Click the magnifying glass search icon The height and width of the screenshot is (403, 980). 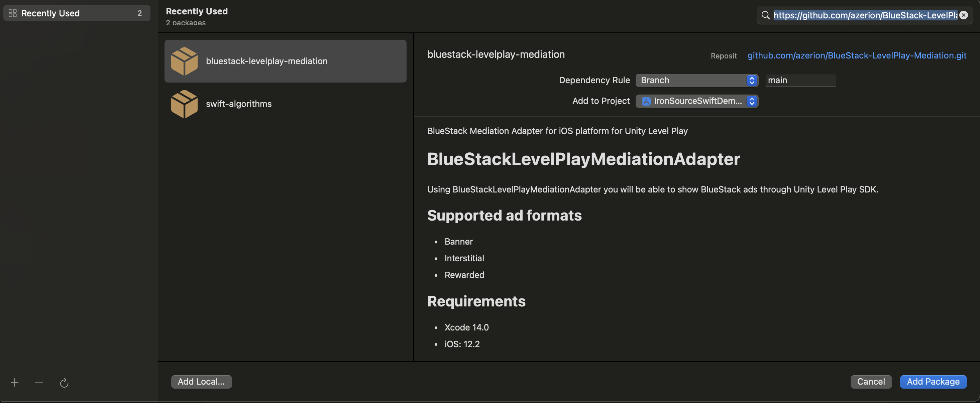pos(765,15)
